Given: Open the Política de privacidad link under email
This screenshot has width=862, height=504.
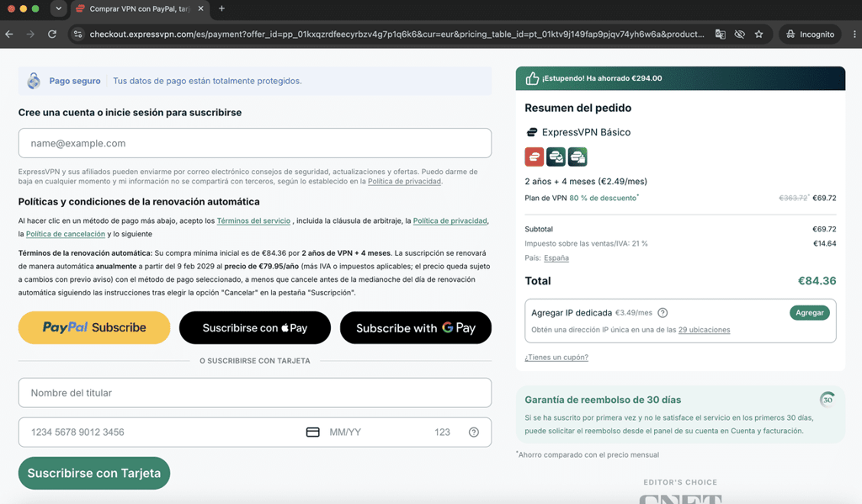Looking at the screenshot, I should [404, 182].
